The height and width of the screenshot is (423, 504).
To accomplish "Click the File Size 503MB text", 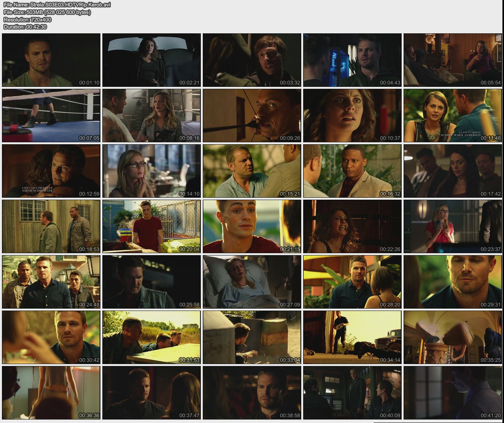I will click(x=47, y=12).
